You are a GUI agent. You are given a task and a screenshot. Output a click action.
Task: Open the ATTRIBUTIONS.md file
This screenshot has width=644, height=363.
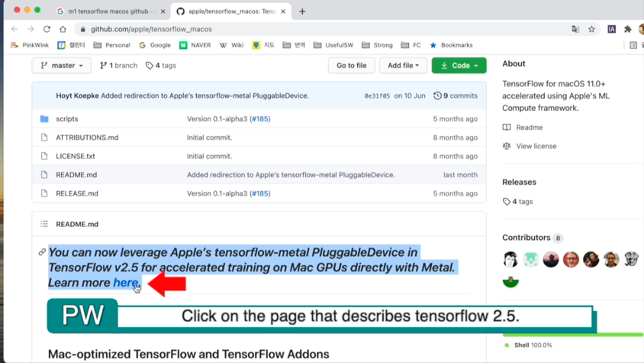[x=87, y=137]
